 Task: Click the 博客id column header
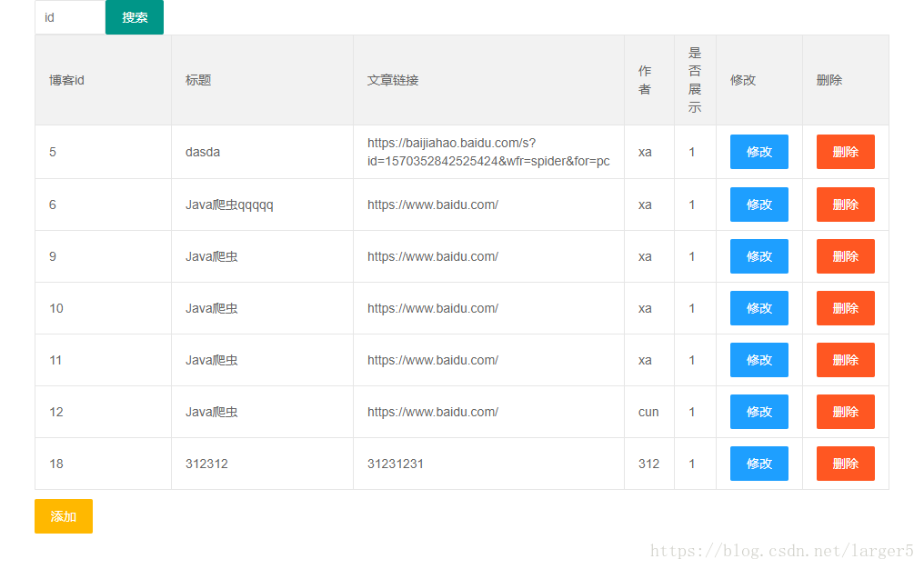click(65, 80)
